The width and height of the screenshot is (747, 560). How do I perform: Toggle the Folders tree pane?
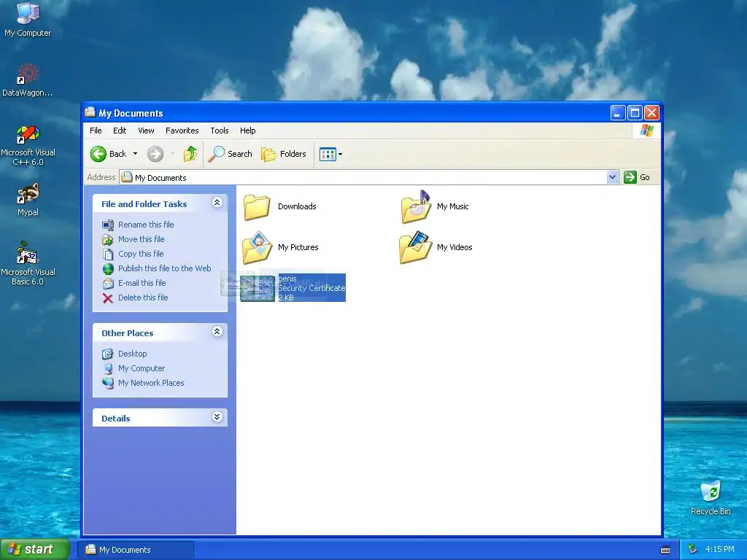tap(284, 154)
